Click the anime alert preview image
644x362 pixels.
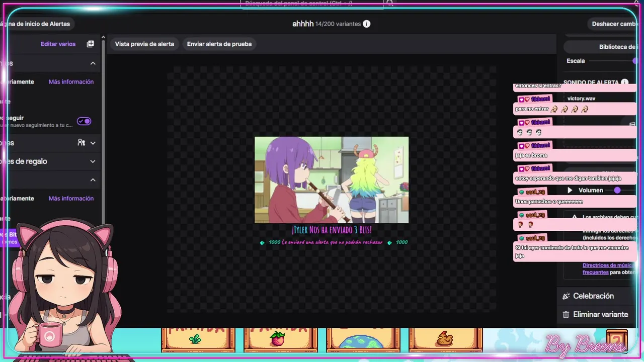click(x=332, y=179)
